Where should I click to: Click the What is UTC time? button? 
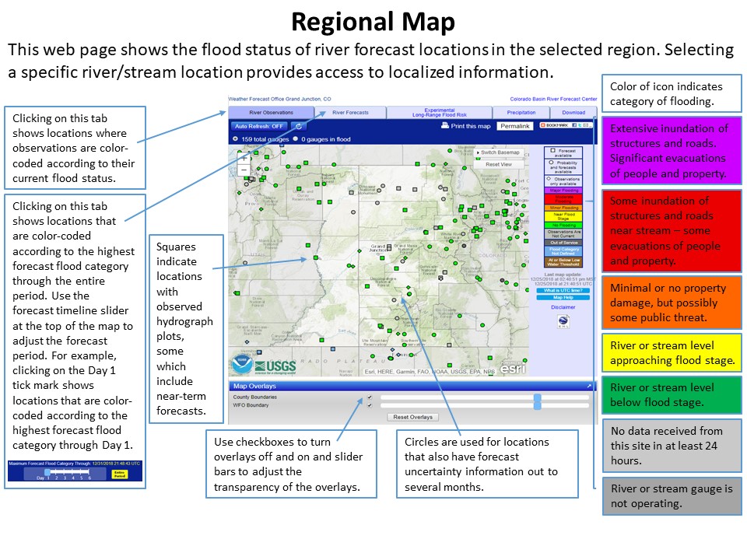pos(563,290)
